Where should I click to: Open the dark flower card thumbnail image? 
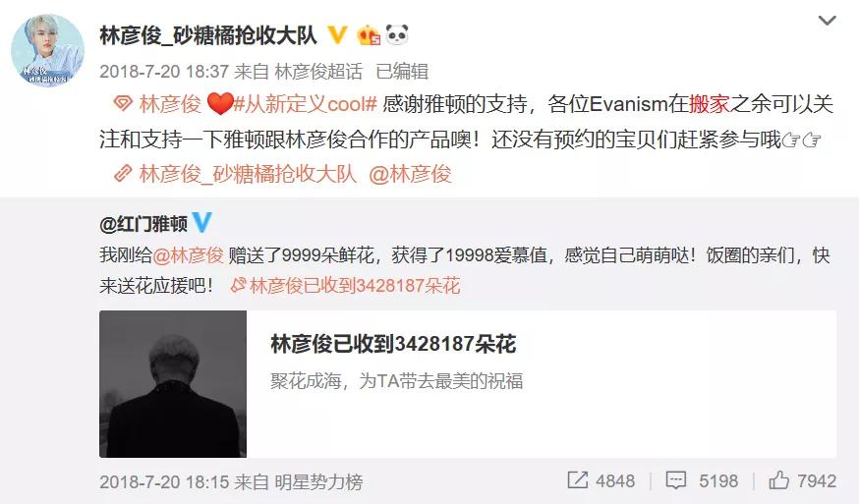coord(173,384)
